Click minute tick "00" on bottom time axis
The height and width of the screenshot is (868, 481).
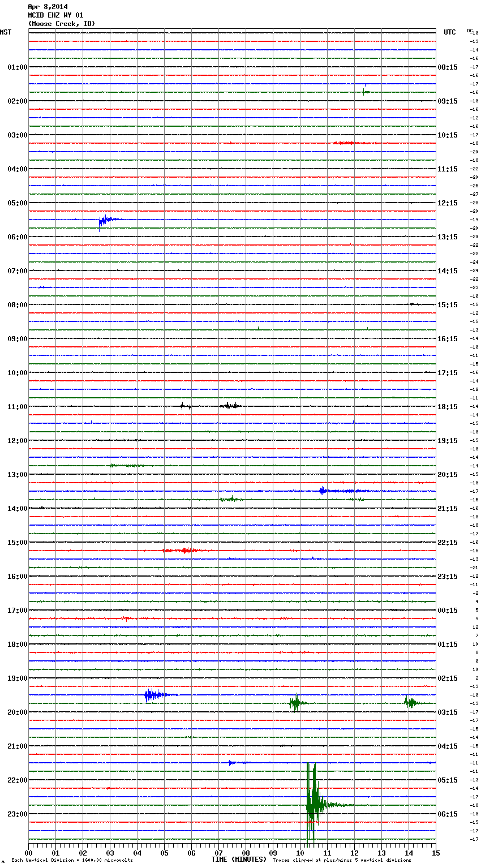coord(28,853)
